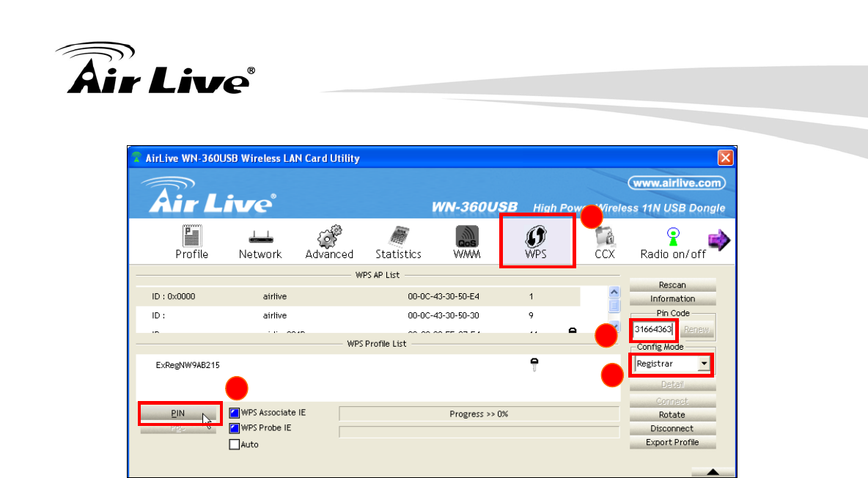Click the Export Profile button
Image resolution: width=868 pixels, height=478 pixels.
click(x=672, y=442)
